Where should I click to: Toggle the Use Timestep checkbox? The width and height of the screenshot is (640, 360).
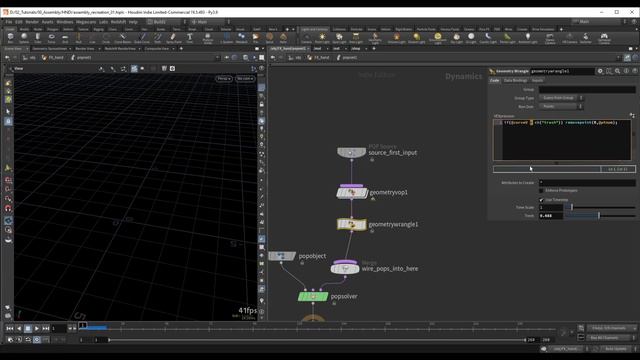541,200
